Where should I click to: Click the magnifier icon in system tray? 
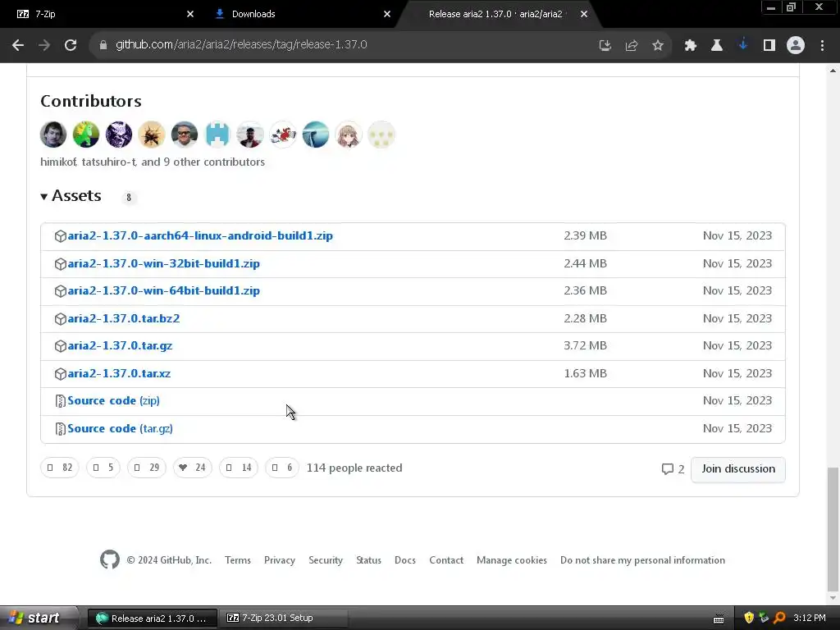pyautogui.click(x=779, y=618)
